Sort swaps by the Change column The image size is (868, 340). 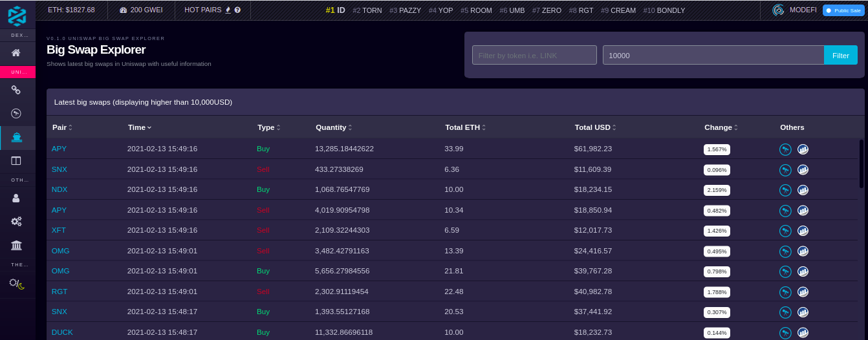[x=721, y=127]
